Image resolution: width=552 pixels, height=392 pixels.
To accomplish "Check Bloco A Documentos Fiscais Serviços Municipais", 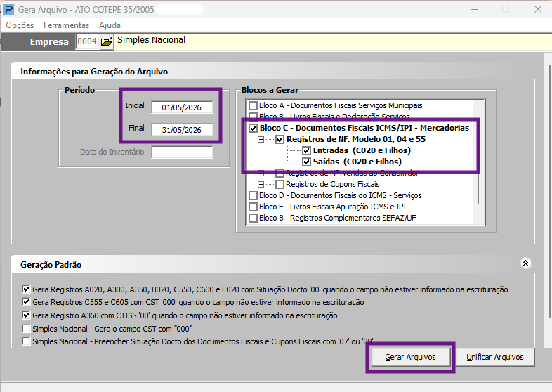I will [253, 105].
